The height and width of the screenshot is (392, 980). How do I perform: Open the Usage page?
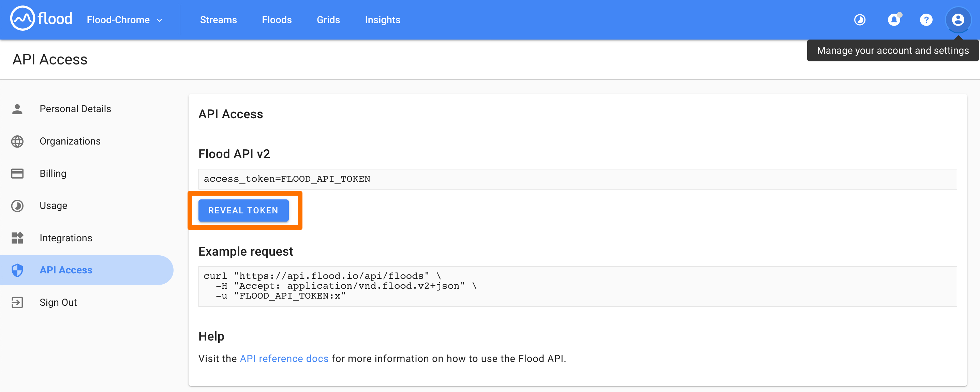click(87, 206)
